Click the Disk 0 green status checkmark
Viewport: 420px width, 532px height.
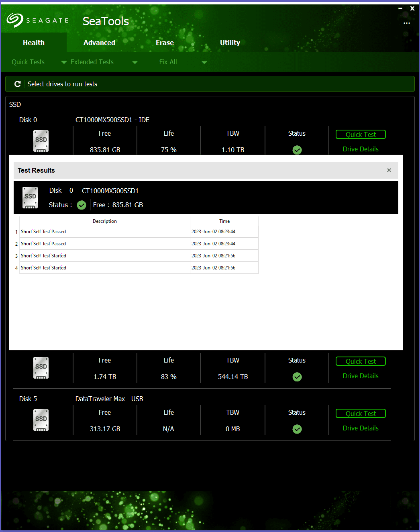(x=297, y=150)
